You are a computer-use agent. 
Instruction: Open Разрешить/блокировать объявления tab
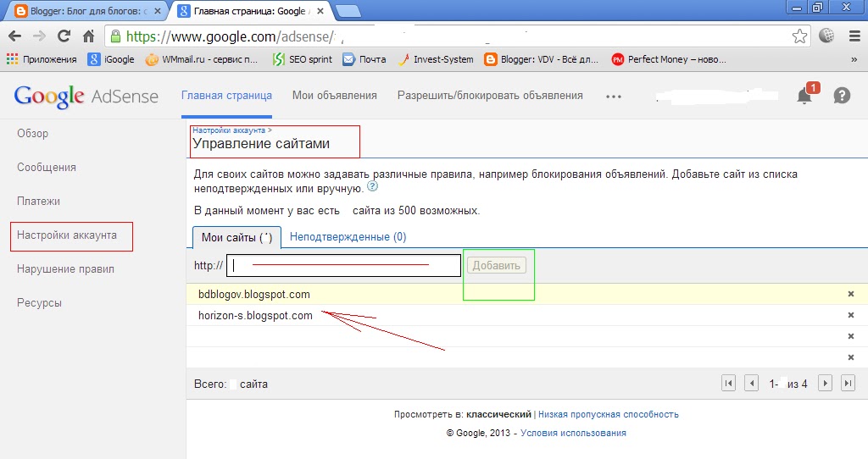coord(490,96)
